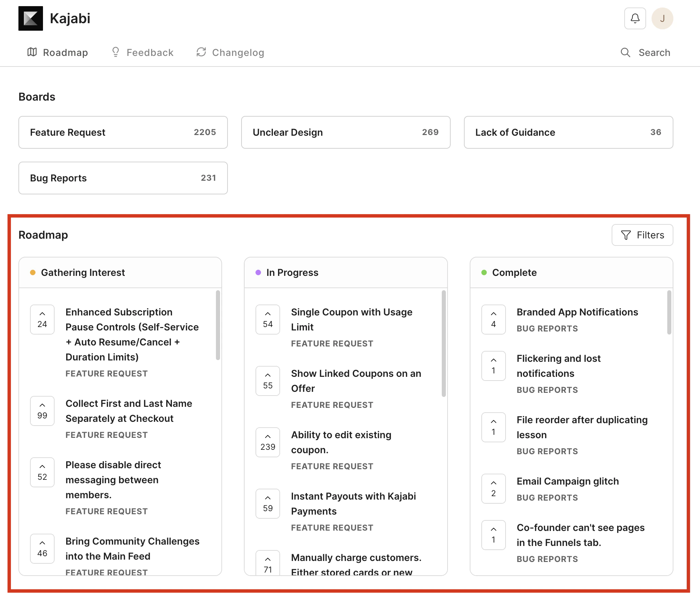
Task: Click the Kajabi title text
Action: 70,18
